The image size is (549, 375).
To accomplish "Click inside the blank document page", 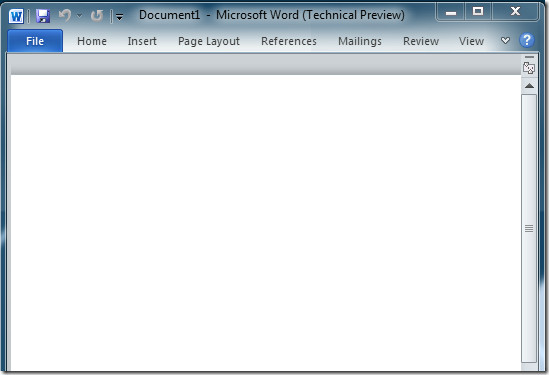I will point(266,222).
